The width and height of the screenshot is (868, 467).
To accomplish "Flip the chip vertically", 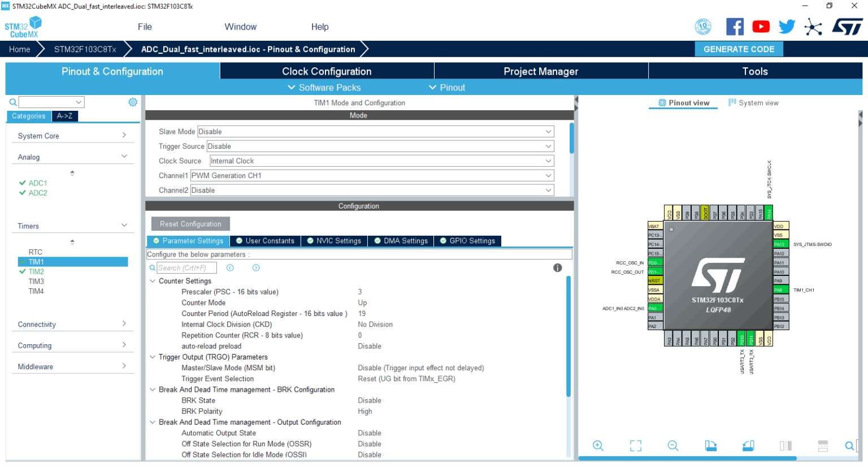I will point(823,446).
